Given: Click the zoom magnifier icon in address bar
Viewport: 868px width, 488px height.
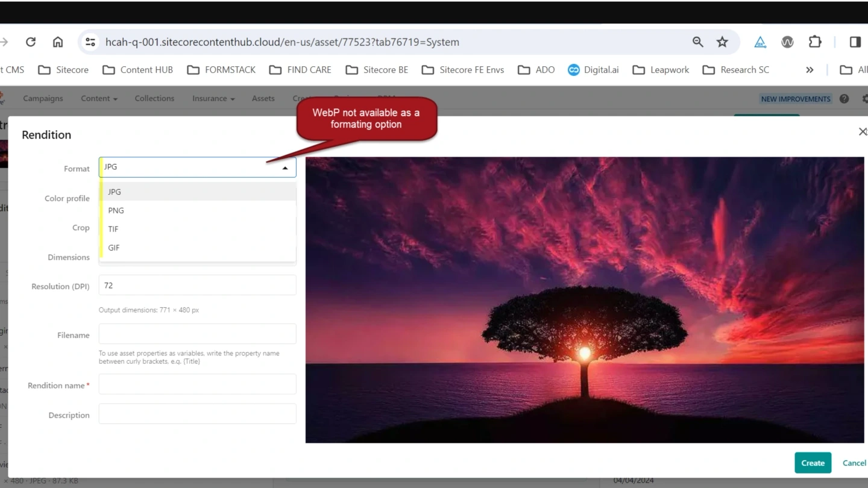Looking at the screenshot, I should pyautogui.click(x=697, y=42).
